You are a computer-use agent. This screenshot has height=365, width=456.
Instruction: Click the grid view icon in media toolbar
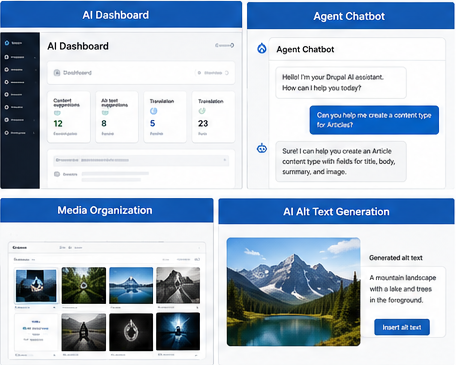point(197,259)
